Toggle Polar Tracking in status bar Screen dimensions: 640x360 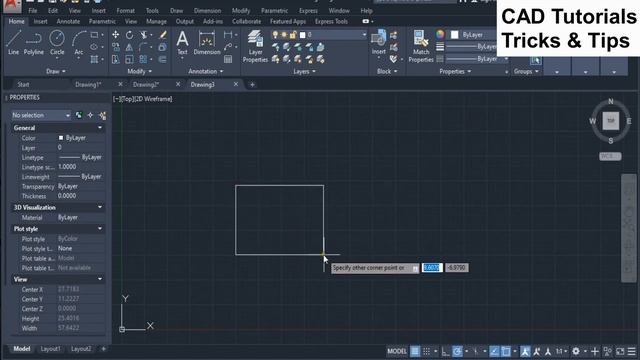pyautogui.click(x=458, y=351)
